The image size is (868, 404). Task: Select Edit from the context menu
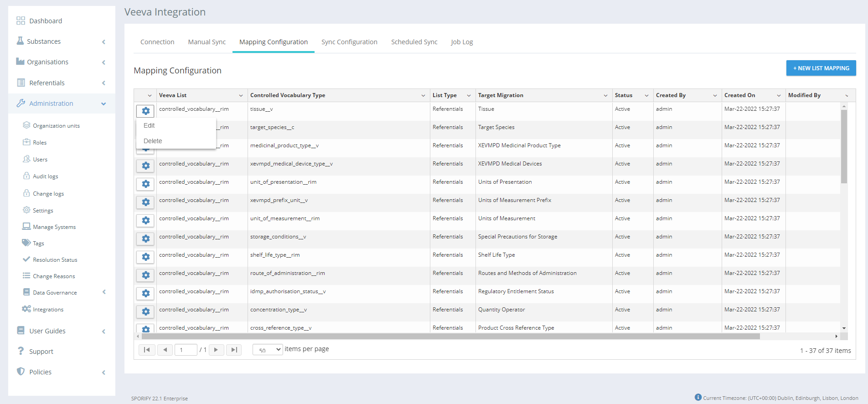point(150,125)
